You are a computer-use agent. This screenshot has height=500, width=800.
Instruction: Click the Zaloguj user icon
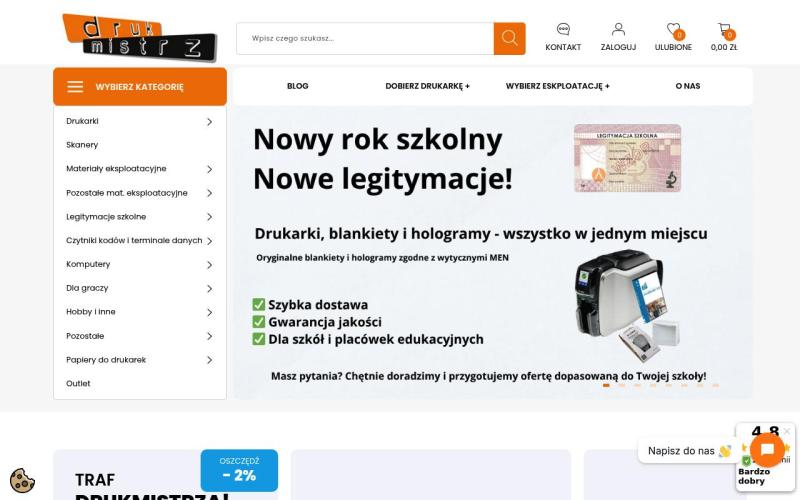tap(618, 29)
